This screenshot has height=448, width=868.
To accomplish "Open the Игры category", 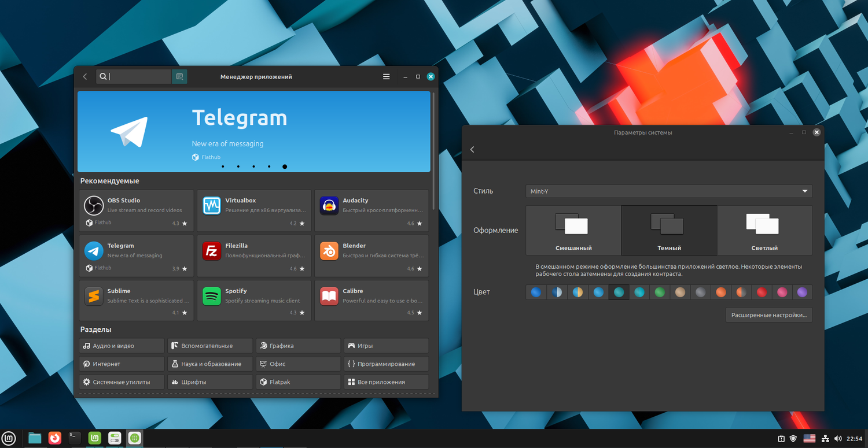I will pyautogui.click(x=387, y=346).
